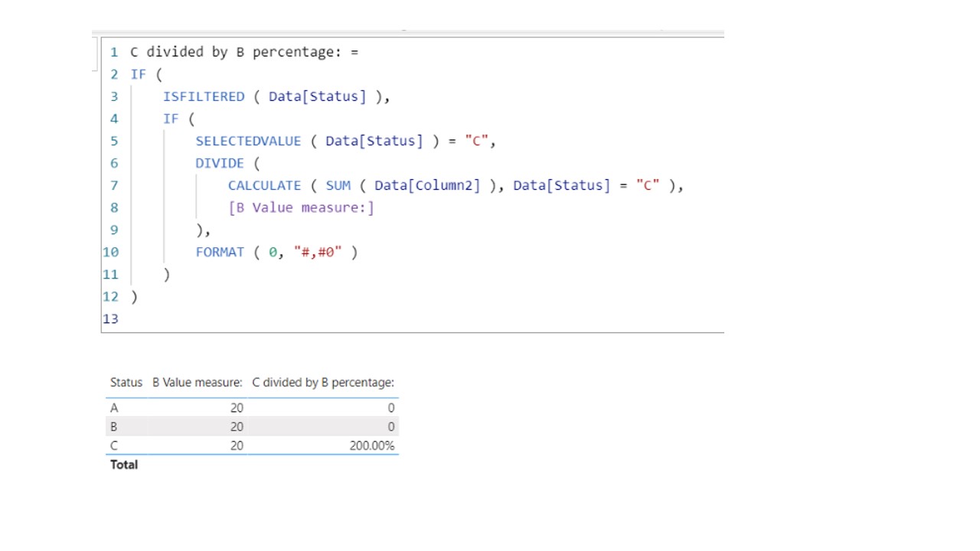Click CALCULATE in the formula editor

pyautogui.click(x=264, y=185)
